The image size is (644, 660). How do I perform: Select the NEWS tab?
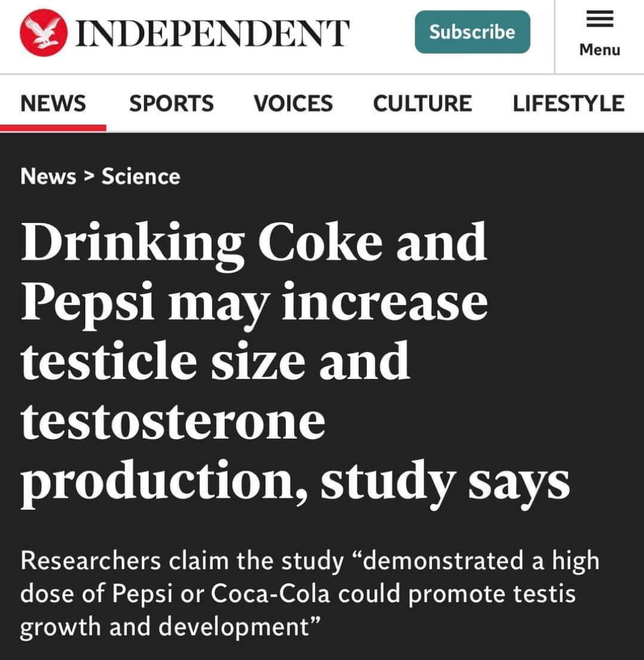click(x=53, y=104)
